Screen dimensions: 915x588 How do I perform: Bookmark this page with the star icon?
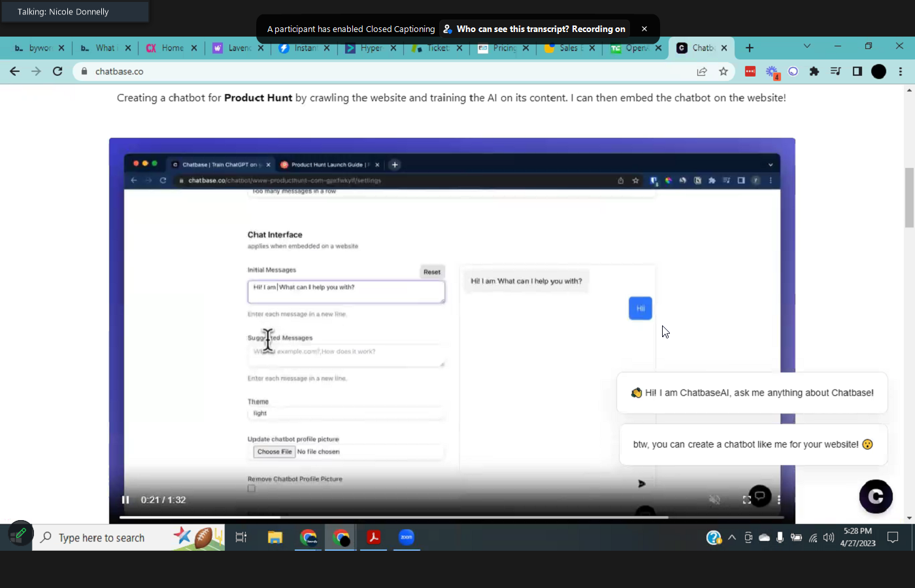pos(723,72)
